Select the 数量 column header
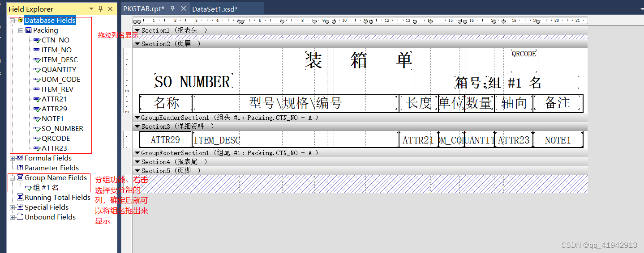This screenshot has height=253, width=644. click(480, 103)
